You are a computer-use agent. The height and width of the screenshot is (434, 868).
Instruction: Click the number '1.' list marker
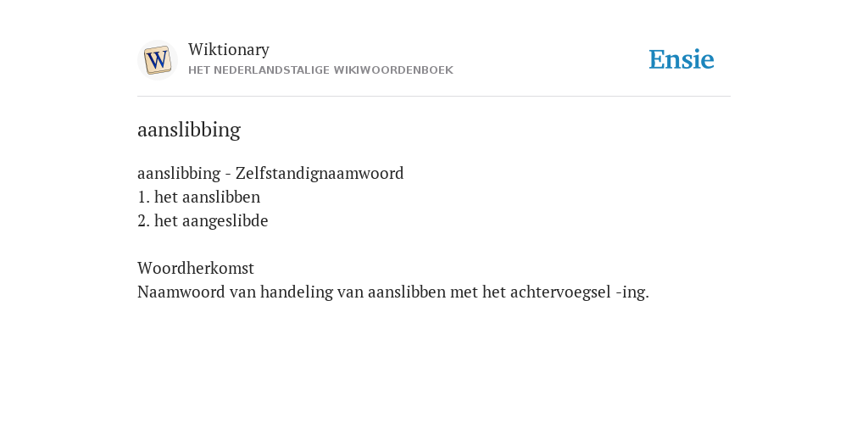click(143, 197)
